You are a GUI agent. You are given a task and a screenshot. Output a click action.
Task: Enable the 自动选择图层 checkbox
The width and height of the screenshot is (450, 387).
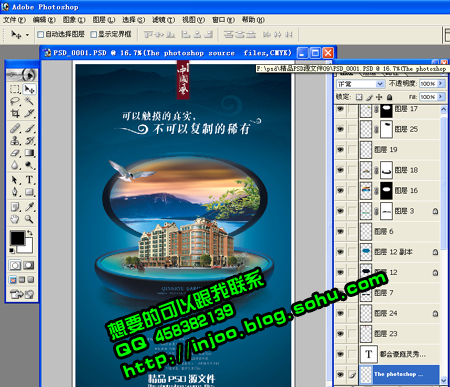click(x=41, y=34)
